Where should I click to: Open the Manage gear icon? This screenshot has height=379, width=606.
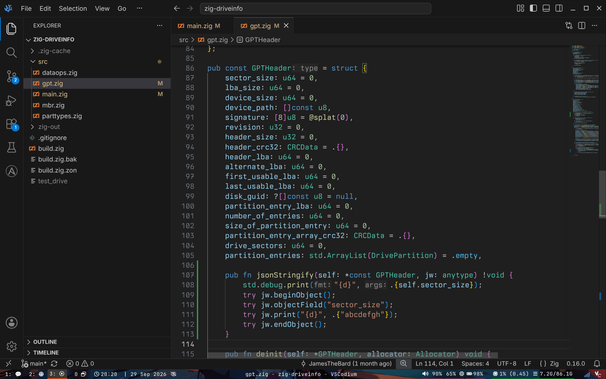pos(11,346)
